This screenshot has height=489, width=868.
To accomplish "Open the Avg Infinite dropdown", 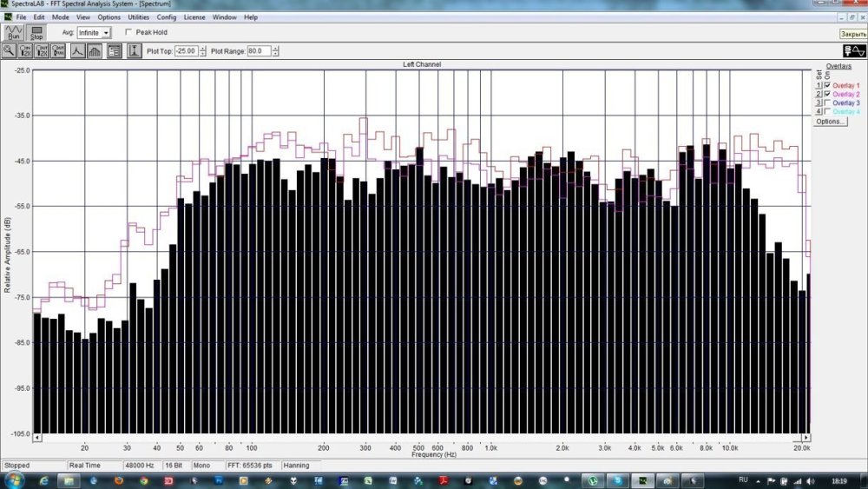I will coord(106,32).
